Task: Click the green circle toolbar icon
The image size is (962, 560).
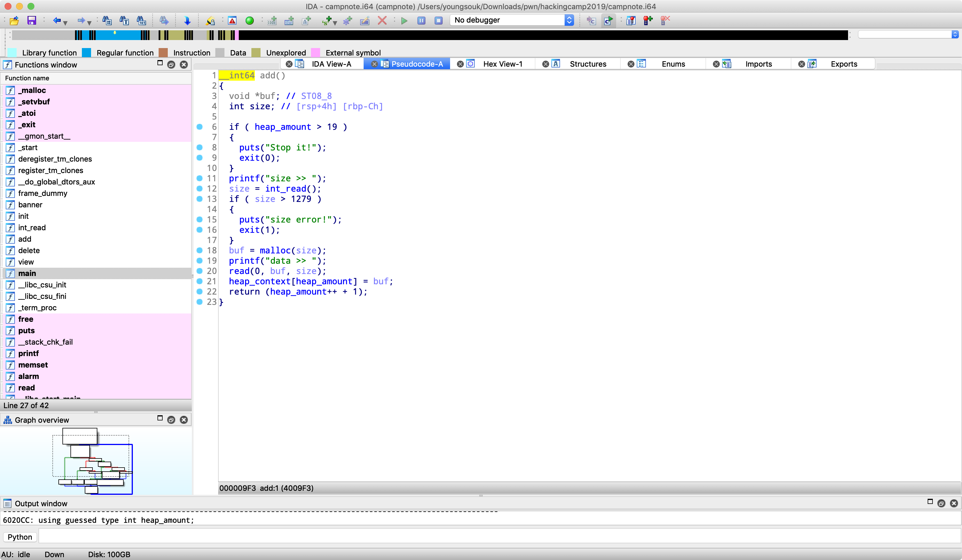Action: pyautogui.click(x=249, y=21)
